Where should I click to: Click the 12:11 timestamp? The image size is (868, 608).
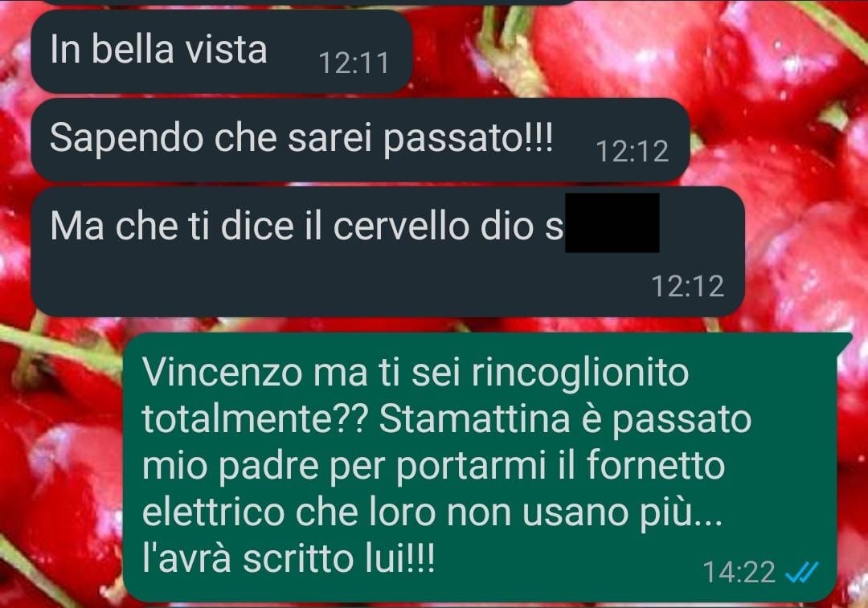click(x=354, y=63)
